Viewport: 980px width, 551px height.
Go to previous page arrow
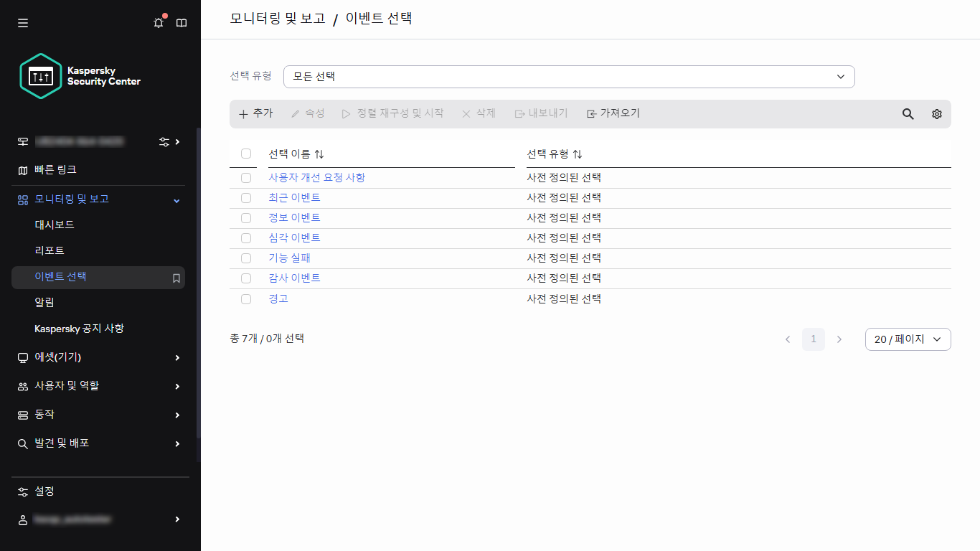(x=788, y=339)
